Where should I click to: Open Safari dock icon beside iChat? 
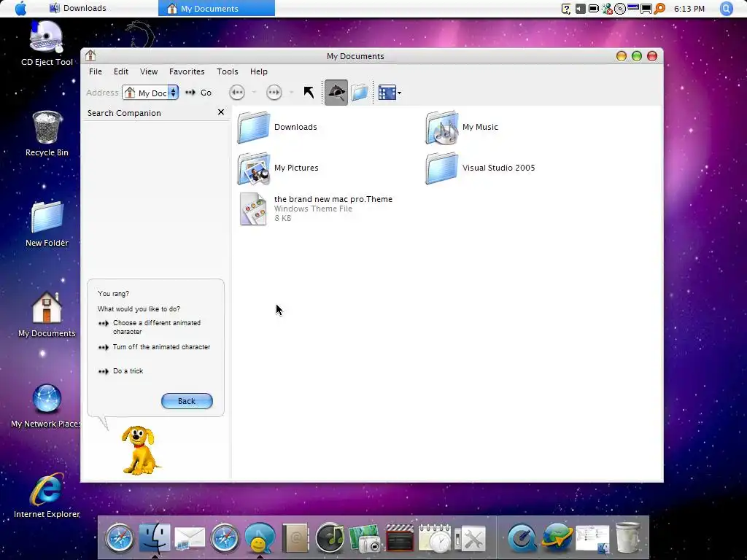[225, 538]
